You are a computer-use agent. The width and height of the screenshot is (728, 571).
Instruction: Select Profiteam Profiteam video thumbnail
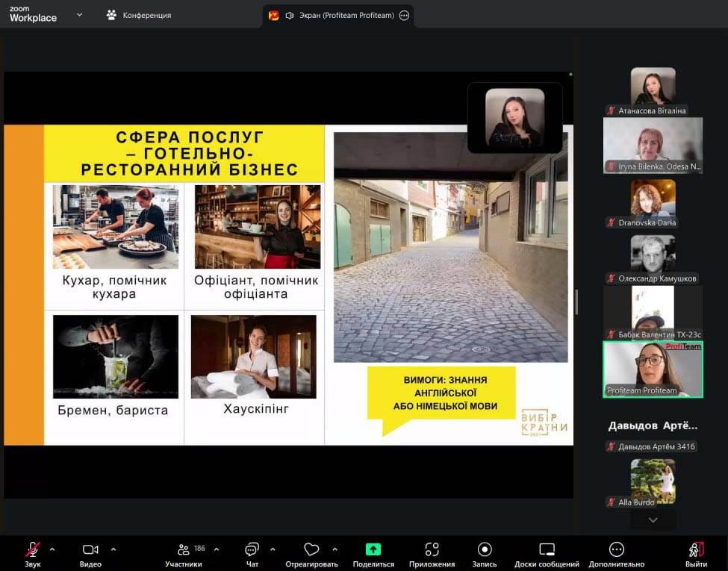(653, 369)
